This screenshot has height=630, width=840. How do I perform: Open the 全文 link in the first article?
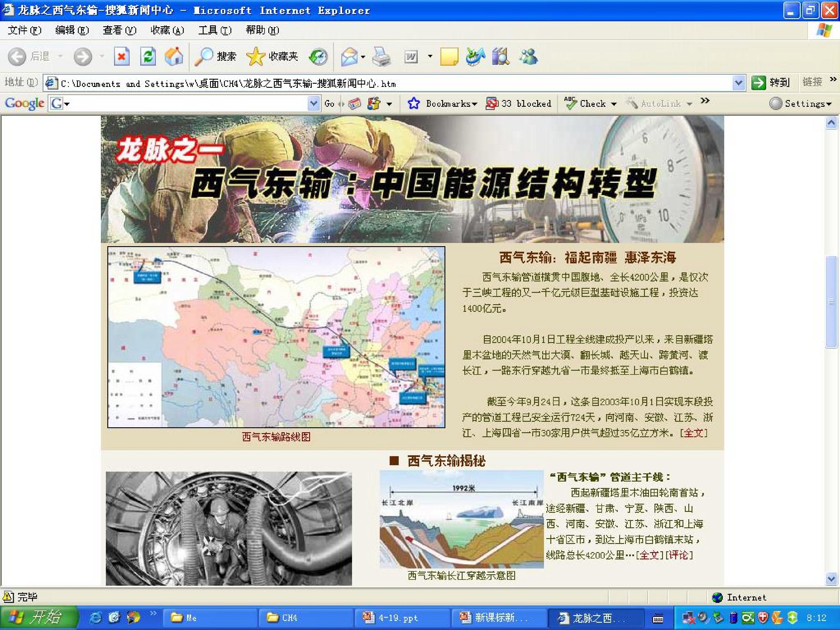(x=693, y=433)
